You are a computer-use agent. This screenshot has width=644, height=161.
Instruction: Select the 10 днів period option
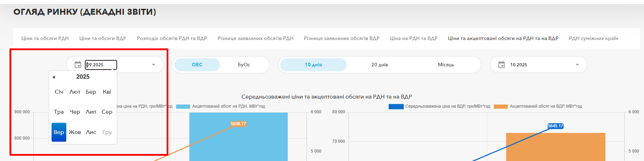pos(313,65)
